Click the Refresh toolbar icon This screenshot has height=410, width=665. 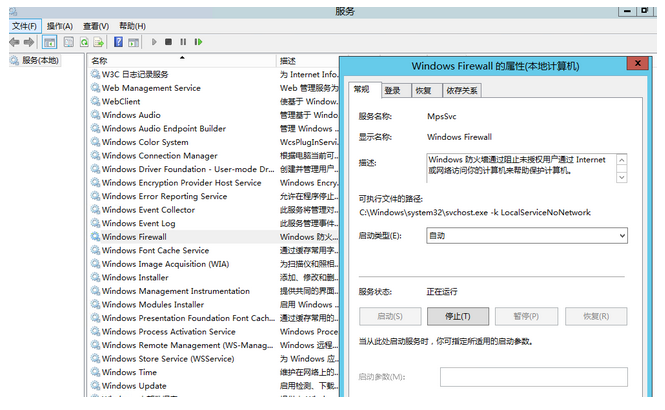84,42
